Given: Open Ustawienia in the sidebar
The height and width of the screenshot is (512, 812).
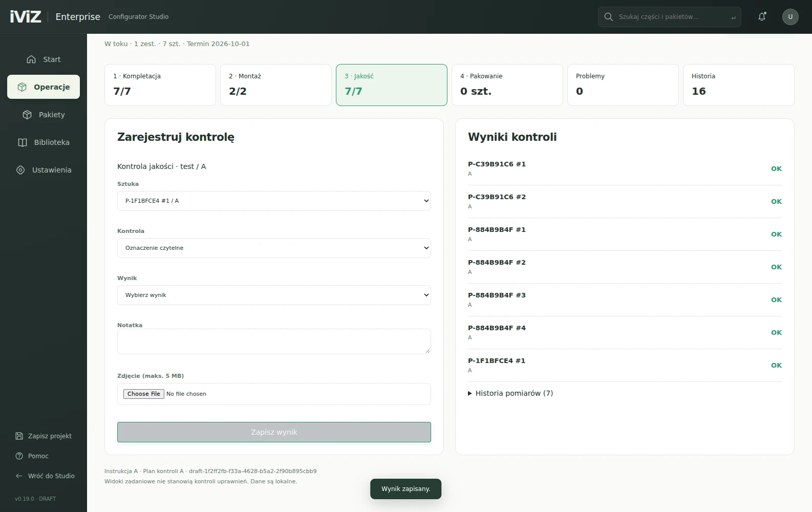Looking at the screenshot, I should click(44, 170).
